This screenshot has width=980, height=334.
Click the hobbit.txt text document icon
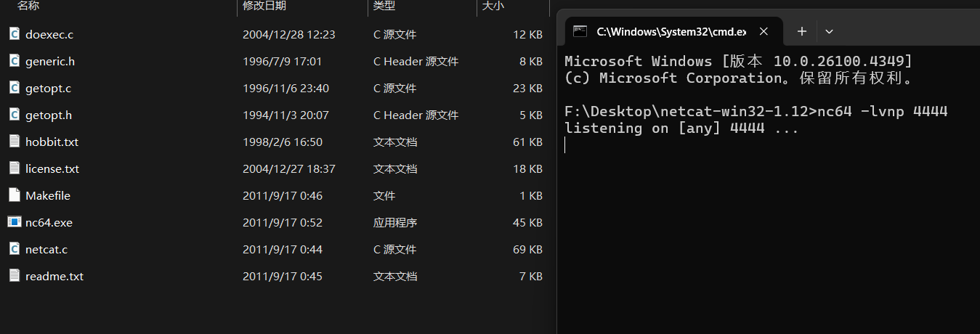pyautogui.click(x=14, y=142)
